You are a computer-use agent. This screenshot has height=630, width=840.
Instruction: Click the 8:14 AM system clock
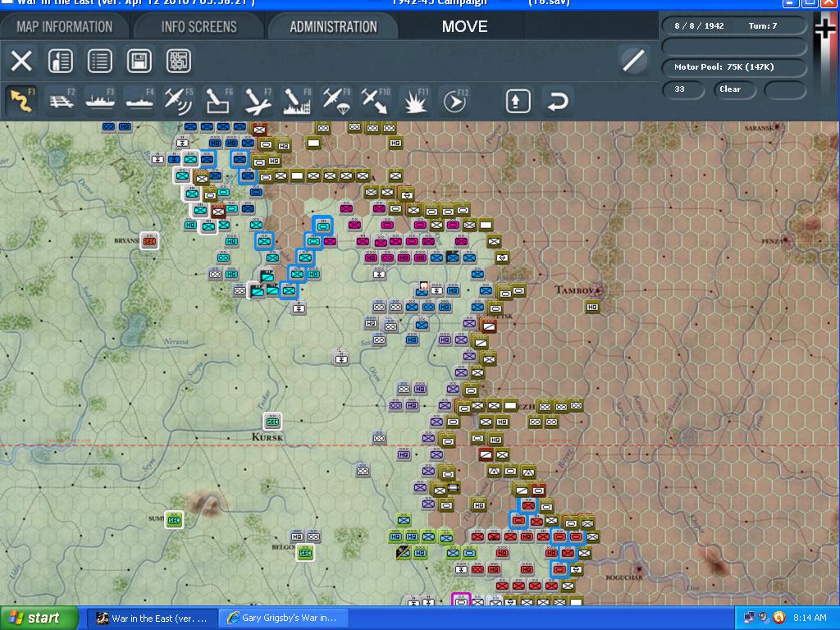click(810, 619)
